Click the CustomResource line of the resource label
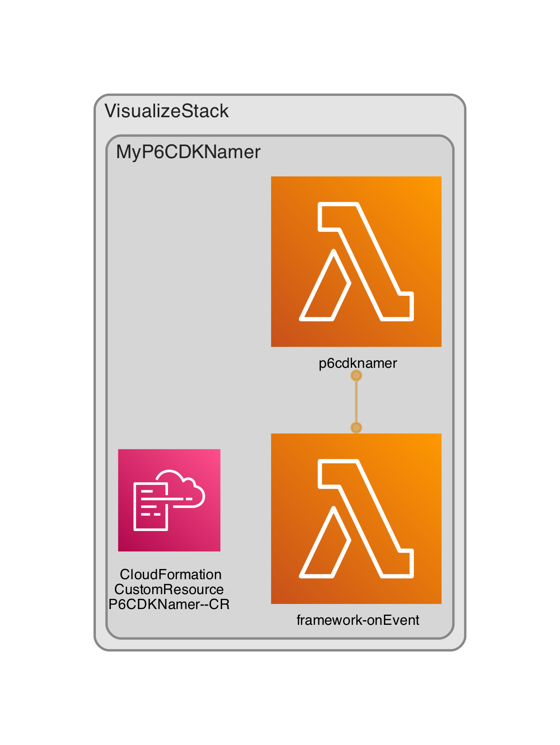This screenshot has height=745, width=560. (169, 589)
